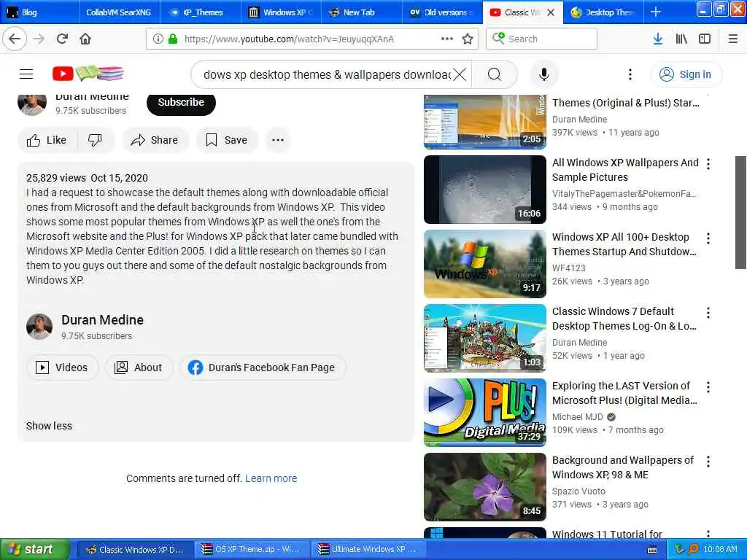Open Background and Wallpapers of Windows XP video
Image resolution: width=747 pixels, height=560 pixels.
(485, 486)
